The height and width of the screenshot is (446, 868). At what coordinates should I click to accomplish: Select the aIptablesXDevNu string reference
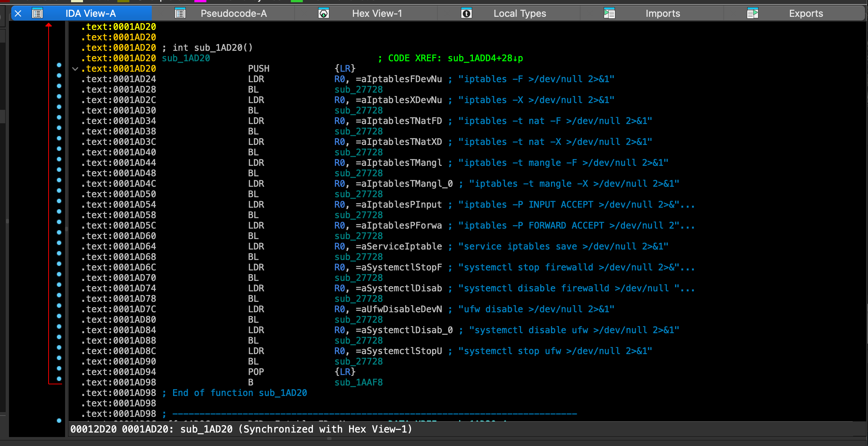point(401,100)
